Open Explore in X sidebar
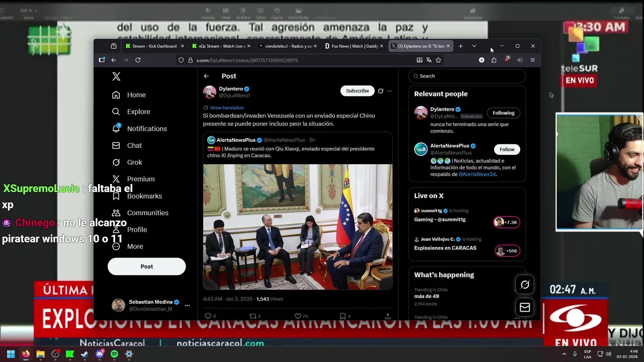The width and height of the screenshot is (644, 362). pos(131,112)
